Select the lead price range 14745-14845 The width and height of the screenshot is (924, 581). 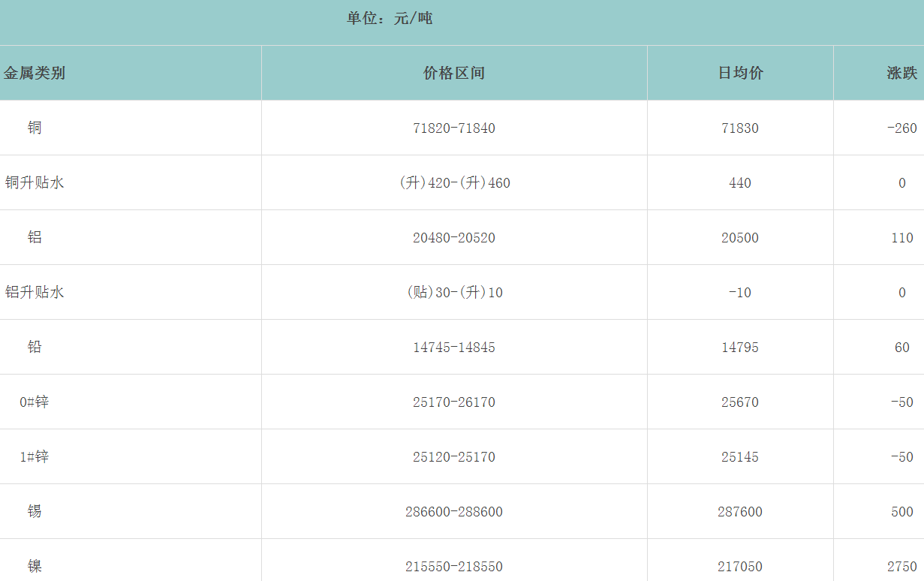point(454,348)
